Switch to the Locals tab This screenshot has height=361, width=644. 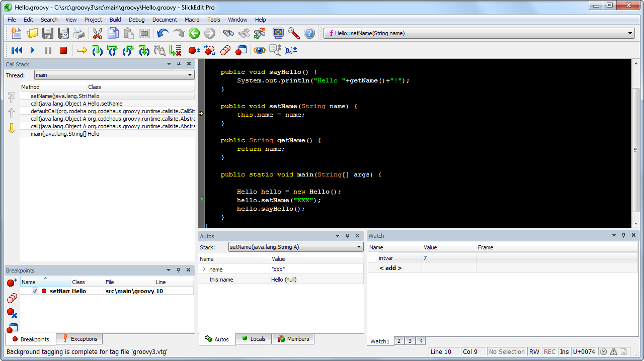pyautogui.click(x=254, y=339)
